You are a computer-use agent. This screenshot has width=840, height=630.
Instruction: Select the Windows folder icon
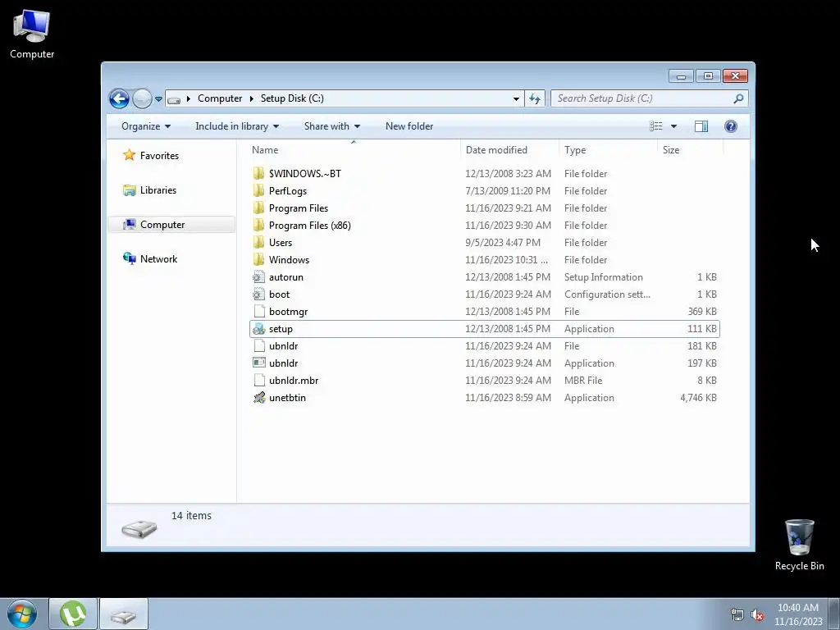258,259
